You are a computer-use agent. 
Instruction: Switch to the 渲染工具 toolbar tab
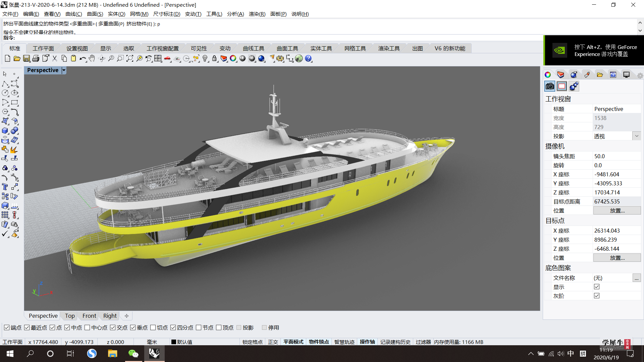[389, 49]
